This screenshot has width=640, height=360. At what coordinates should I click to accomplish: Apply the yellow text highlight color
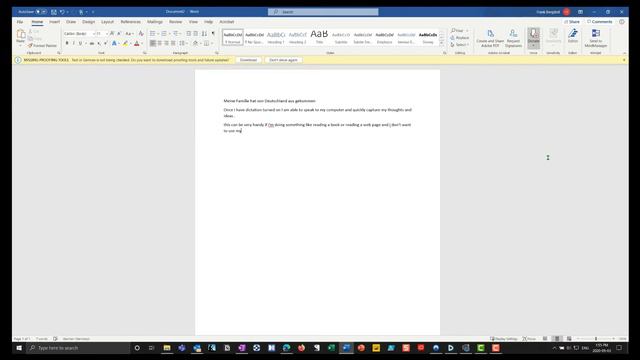tap(125, 43)
